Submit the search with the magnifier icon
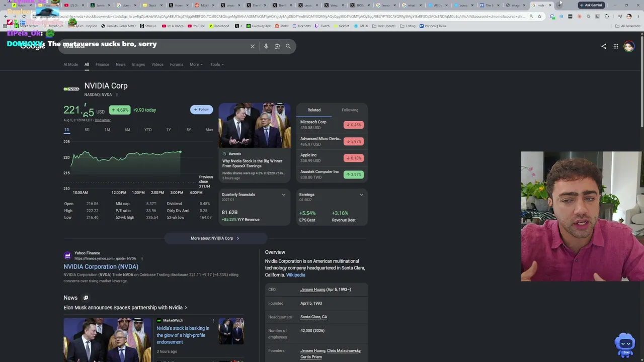The image size is (644, 362). (288, 46)
